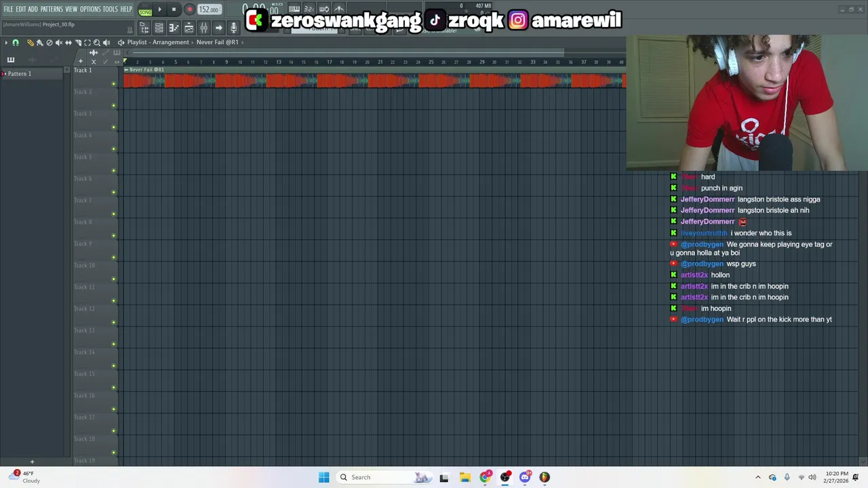The height and width of the screenshot is (488, 868).
Task: Select the Delete tool in playlist toolbar
Action: [x=50, y=42]
